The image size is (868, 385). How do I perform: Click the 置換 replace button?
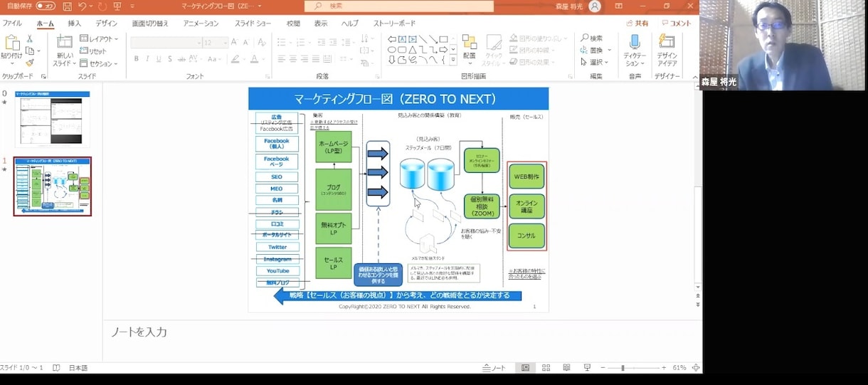(592, 50)
